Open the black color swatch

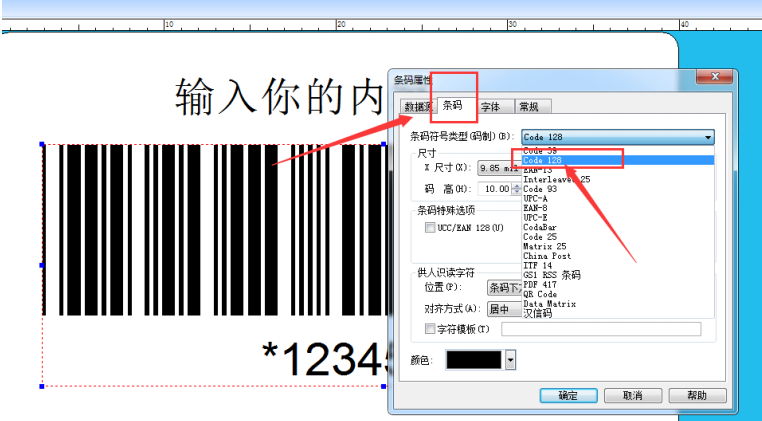pyautogui.click(x=474, y=360)
